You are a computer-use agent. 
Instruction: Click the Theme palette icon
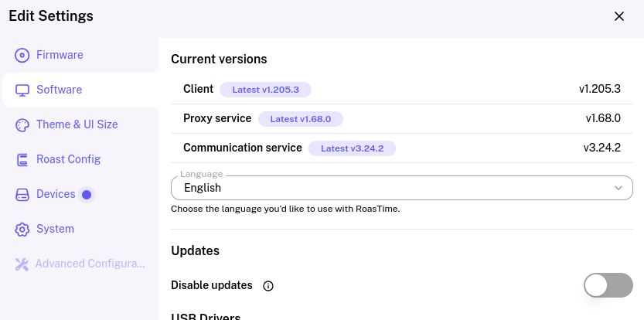tap(22, 125)
